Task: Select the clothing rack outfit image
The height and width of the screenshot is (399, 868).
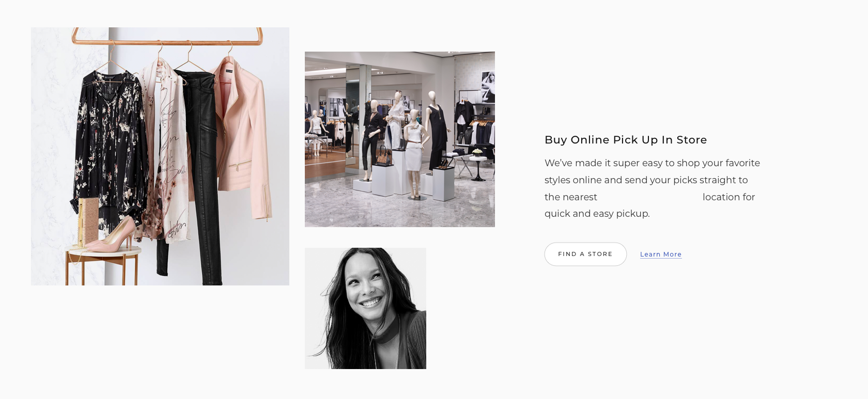Action: pyautogui.click(x=160, y=156)
